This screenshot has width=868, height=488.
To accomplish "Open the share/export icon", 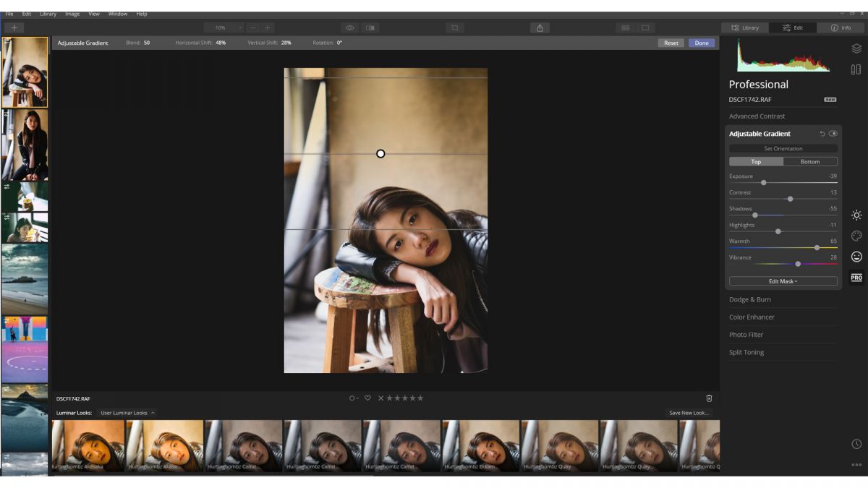I will coord(540,27).
